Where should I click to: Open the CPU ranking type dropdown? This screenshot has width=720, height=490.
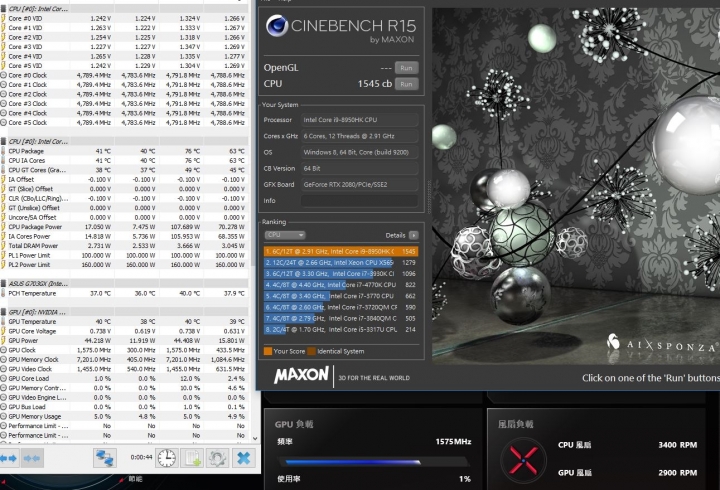pyautogui.click(x=285, y=235)
